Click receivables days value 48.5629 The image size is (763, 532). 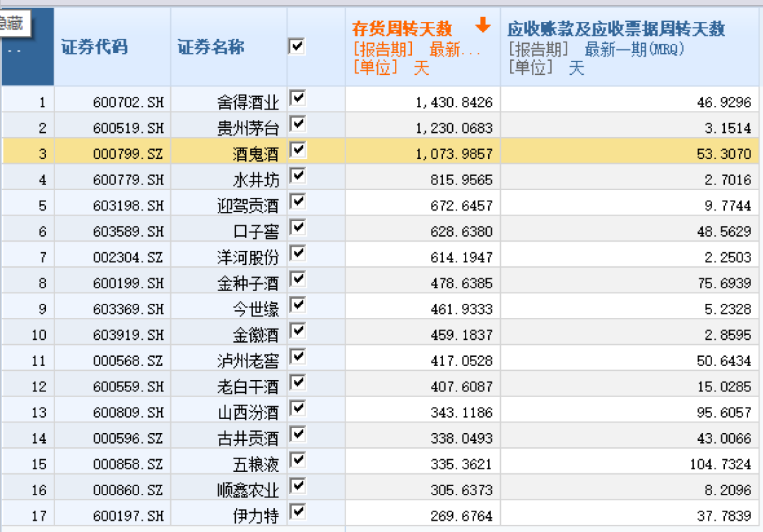723,232
